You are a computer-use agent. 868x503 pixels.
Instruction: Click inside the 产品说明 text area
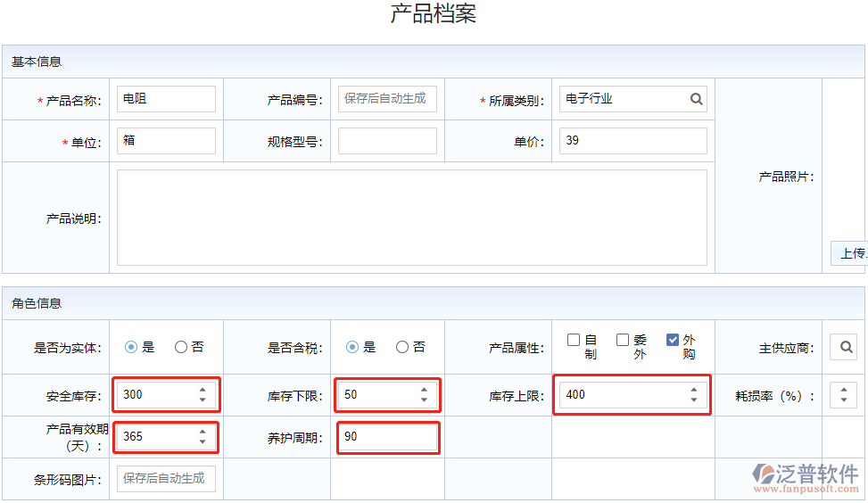[x=412, y=218]
